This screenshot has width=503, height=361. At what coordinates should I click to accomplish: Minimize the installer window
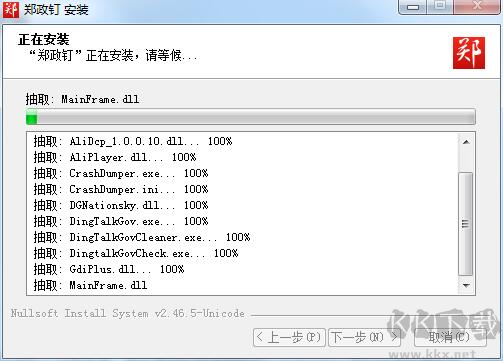coord(413,7)
